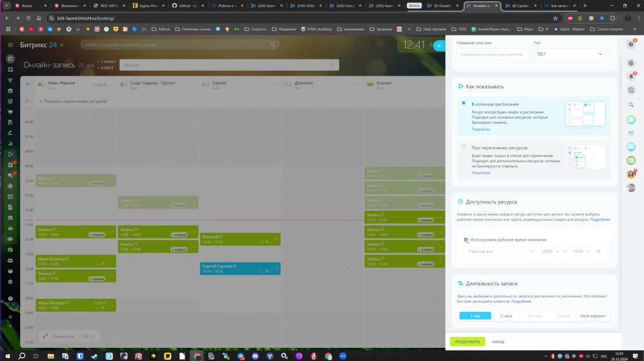Bookmark this page with the star icon
The width and height of the screenshot is (644, 361).
555,18
